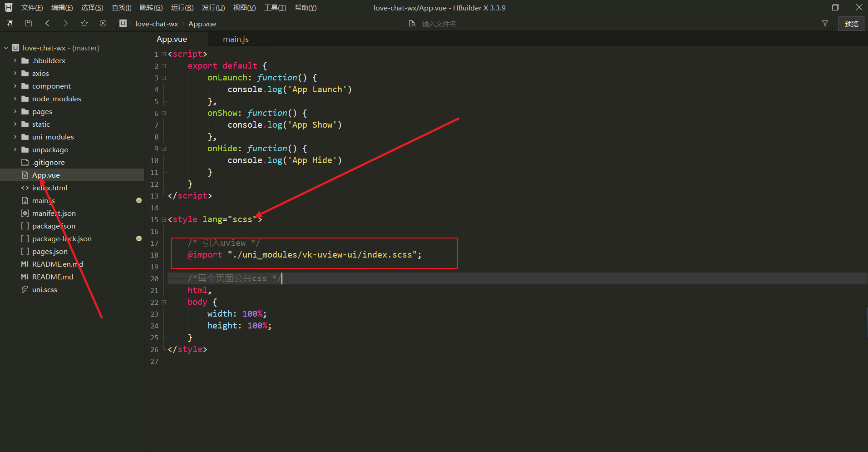Open the 编辑(E) menu
Image resolution: width=868 pixels, height=452 pixels.
pyautogui.click(x=62, y=8)
